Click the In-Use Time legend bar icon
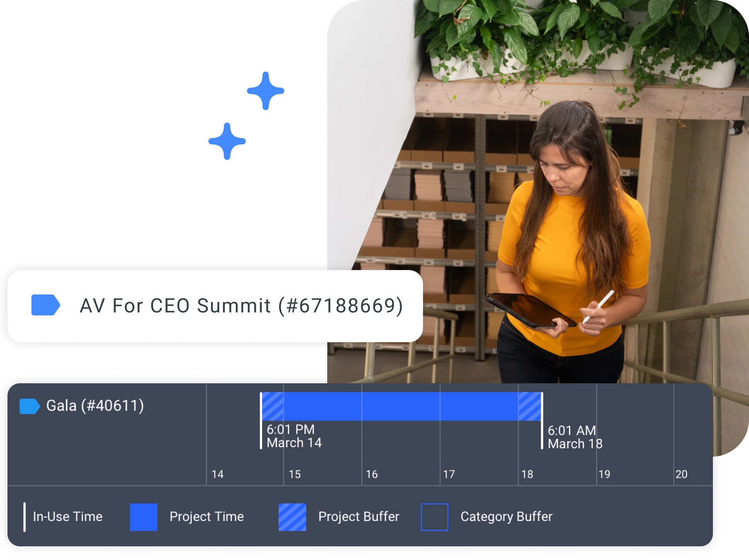 pos(24,517)
